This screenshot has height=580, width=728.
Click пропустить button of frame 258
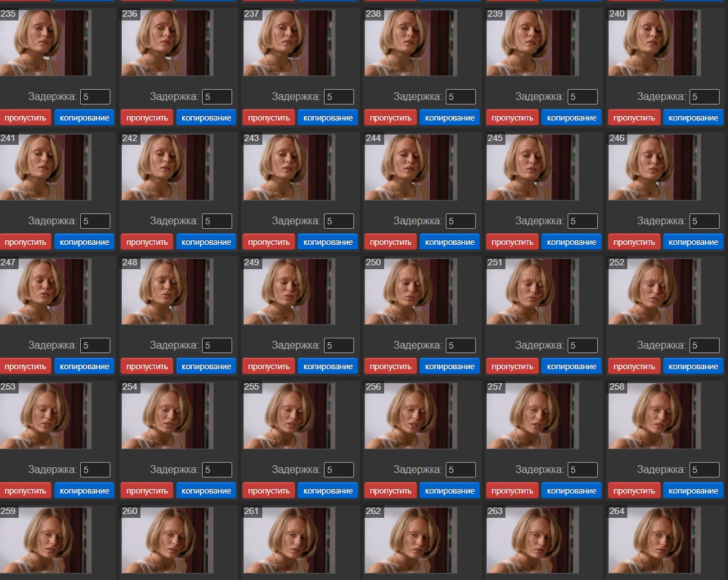click(634, 491)
